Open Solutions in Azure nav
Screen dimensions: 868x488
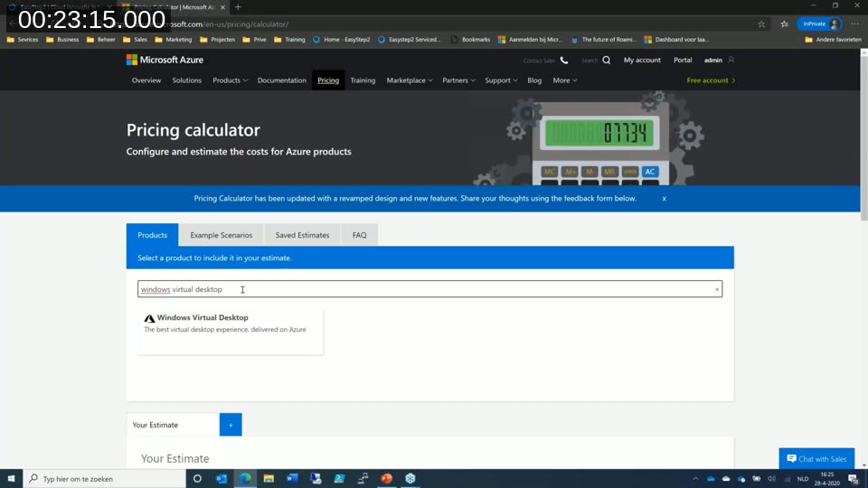click(186, 80)
